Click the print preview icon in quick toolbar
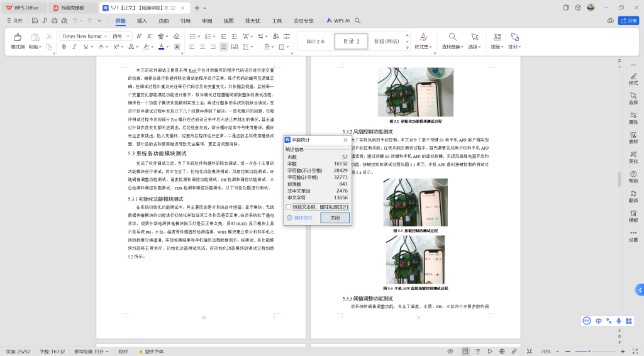Image resolution: width=644 pixels, height=356 pixels. click(x=65, y=21)
